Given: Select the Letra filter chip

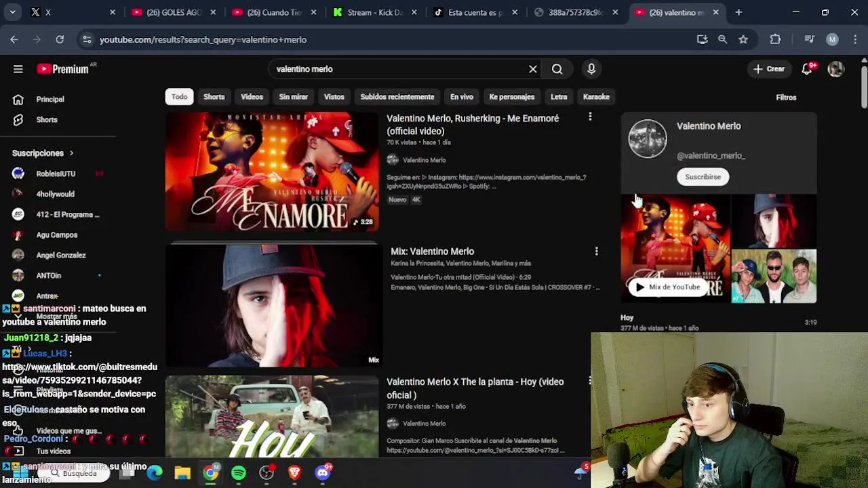Looking at the screenshot, I should (x=559, y=97).
